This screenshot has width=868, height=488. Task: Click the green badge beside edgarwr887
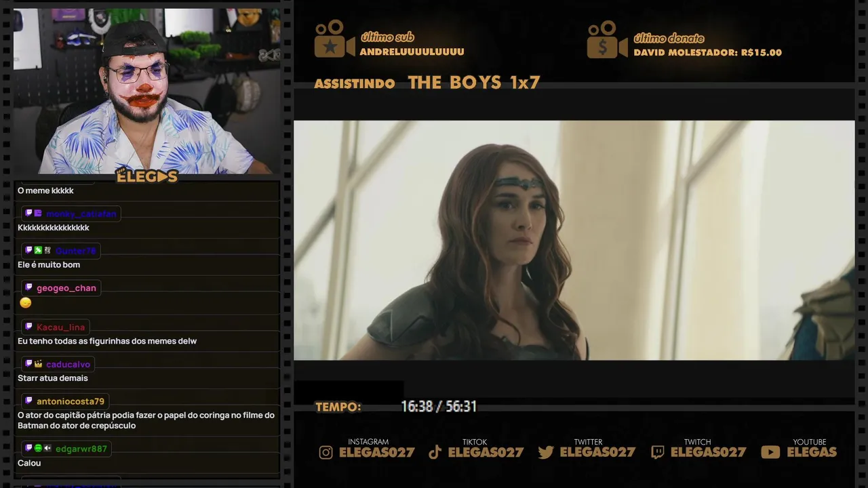coord(38,448)
